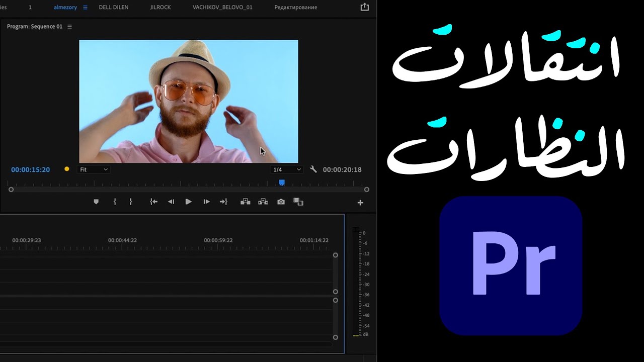644x362 pixels.
Task: Open the Program: Sequence 01 panel menu
Action: (69, 27)
